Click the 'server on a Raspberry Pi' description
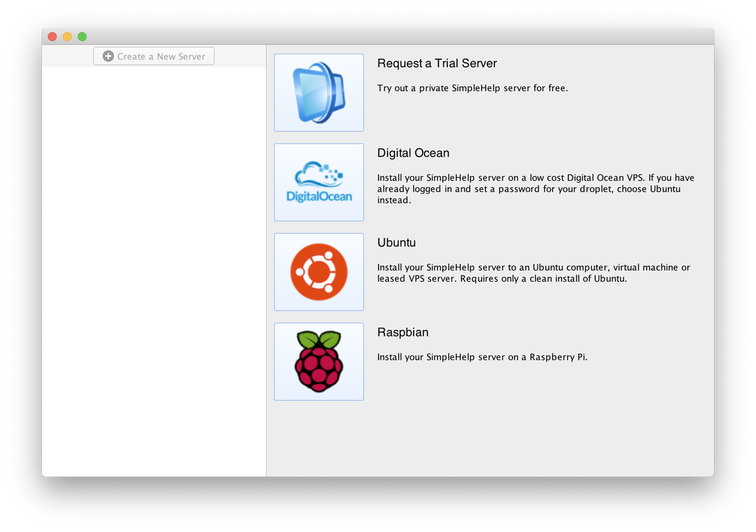Image resolution: width=756 pixels, height=532 pixels. click(482, 357)
